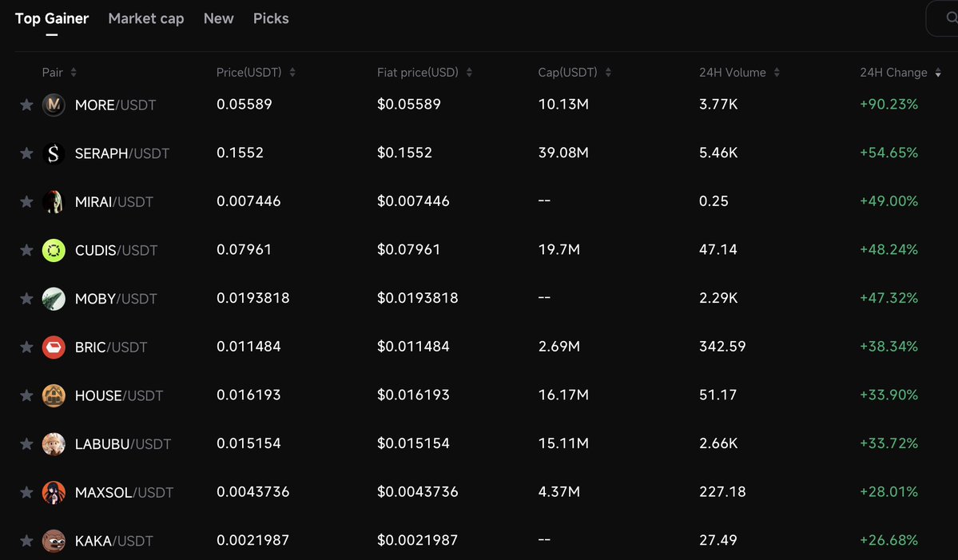958x560 pixels.
Task: Click the +49.00% change value
Action: [889, 201]
